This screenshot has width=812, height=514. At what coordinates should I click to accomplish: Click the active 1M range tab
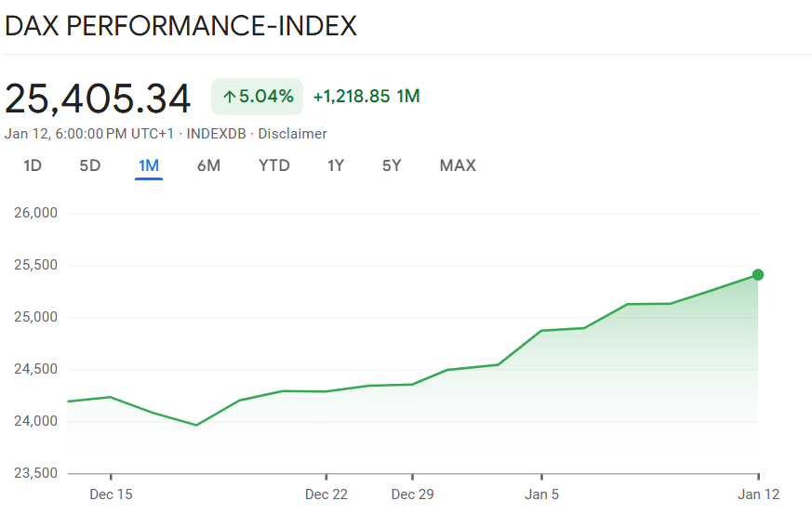149,165
